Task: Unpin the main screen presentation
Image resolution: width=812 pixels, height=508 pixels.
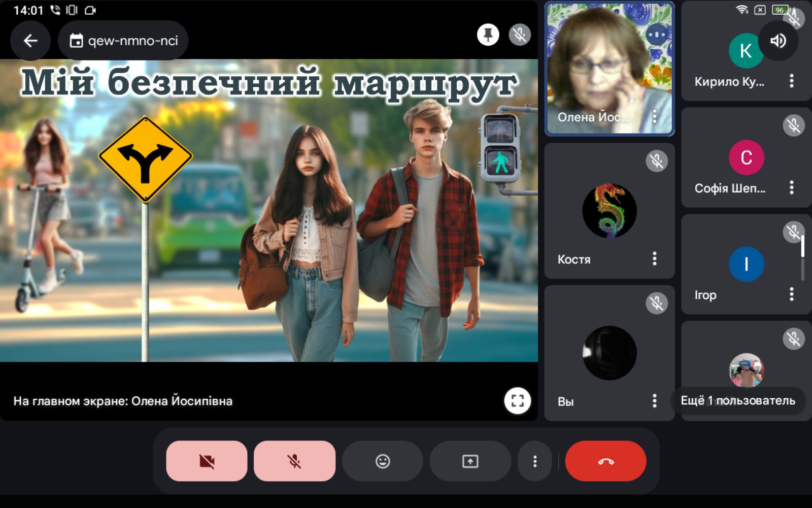Action: (x=488, y=35)
